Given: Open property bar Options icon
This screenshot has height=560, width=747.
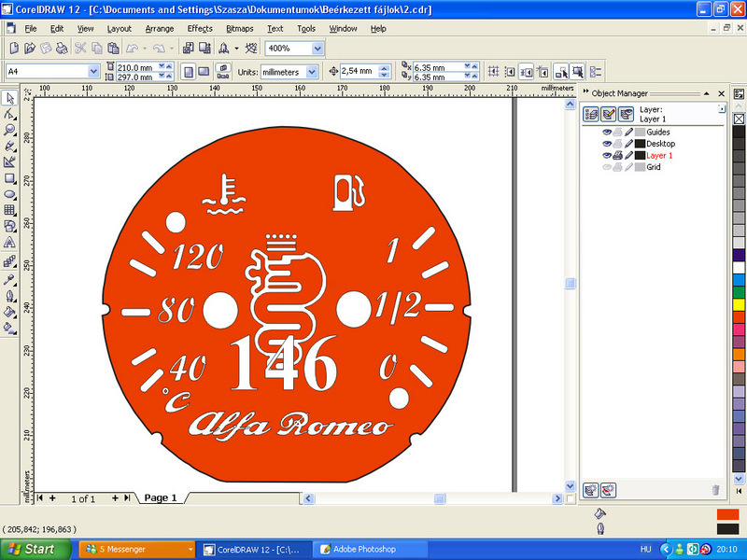Looking at the screenshot, I should tap(596, 72).
